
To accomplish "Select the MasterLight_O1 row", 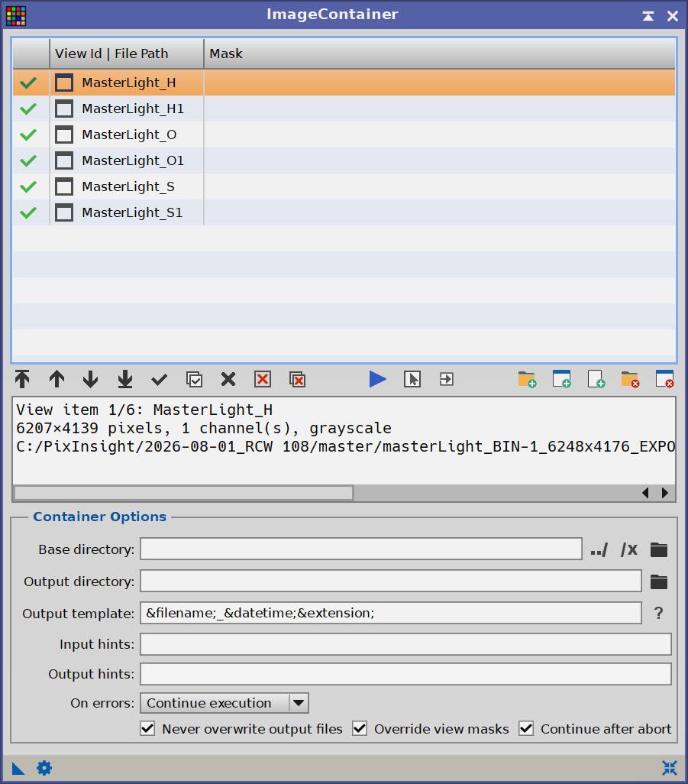I will point(344,160).
